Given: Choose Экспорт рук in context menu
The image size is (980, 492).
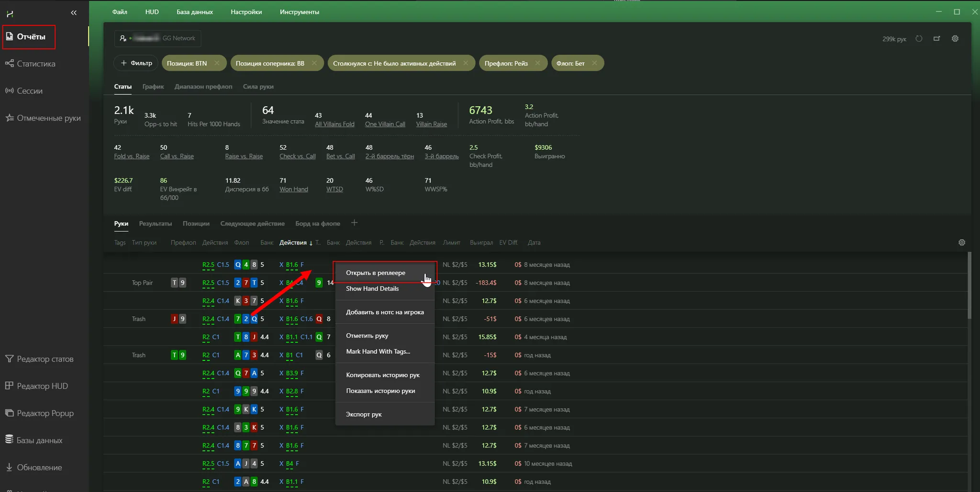Looking at the screenshot, I should point(364,414).
